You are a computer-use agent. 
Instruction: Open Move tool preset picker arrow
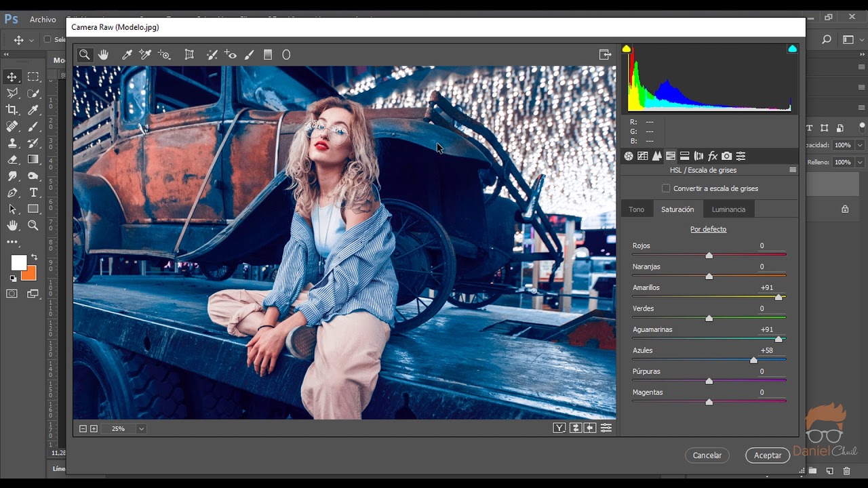click(x=31, y=40)
